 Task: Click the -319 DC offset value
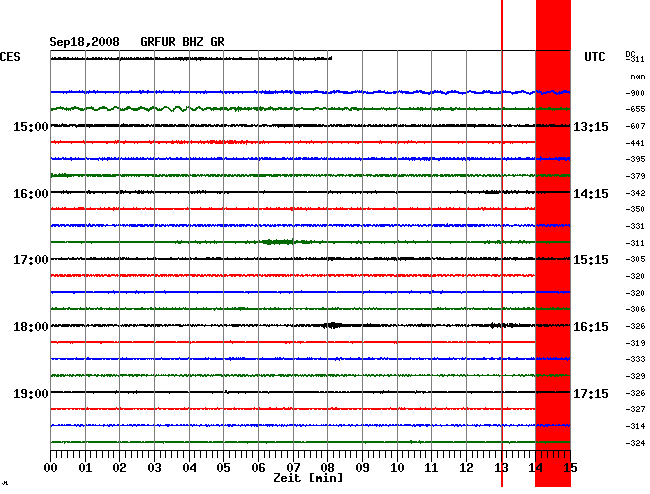[635, 343]
